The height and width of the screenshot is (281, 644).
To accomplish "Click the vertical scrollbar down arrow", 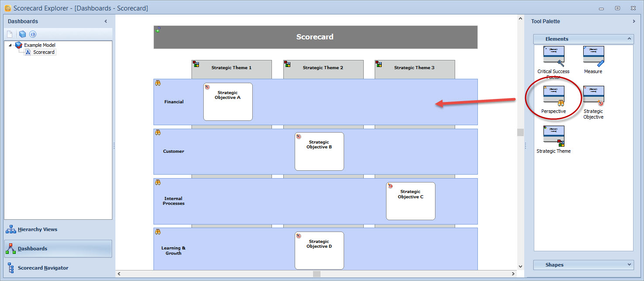I will click(520, 266).
